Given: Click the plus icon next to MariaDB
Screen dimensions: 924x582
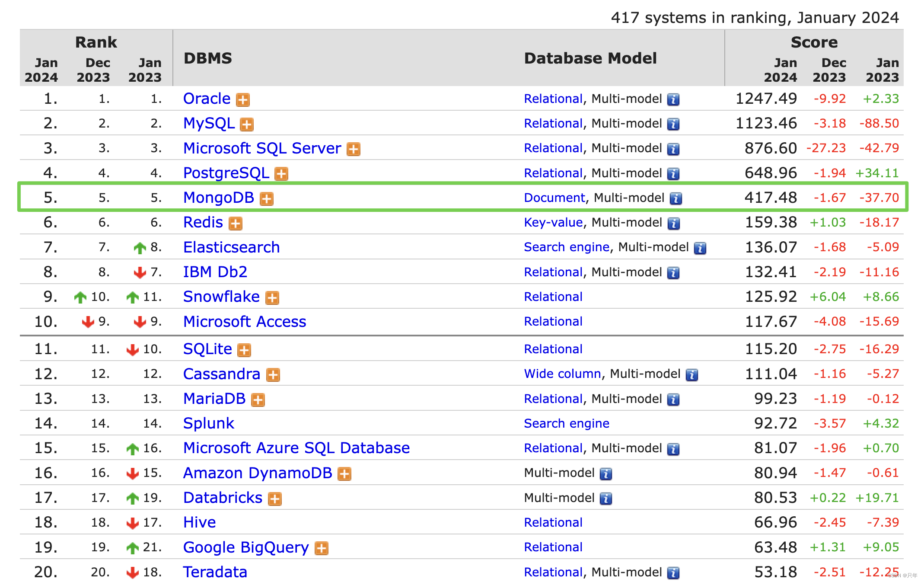Looking at the screenshot, I should pyautogui.click(x=258, y=400).
